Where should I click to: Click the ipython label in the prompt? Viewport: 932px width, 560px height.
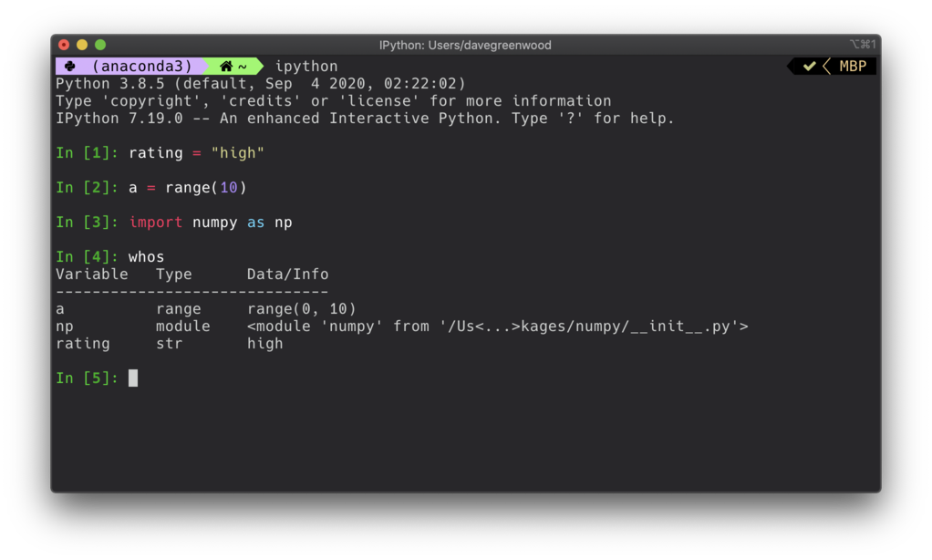(306, 66)
